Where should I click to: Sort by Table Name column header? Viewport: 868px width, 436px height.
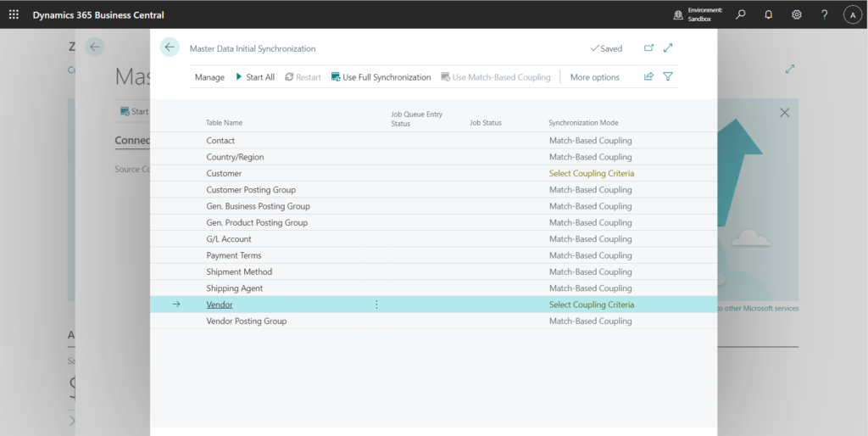point(224,122)
